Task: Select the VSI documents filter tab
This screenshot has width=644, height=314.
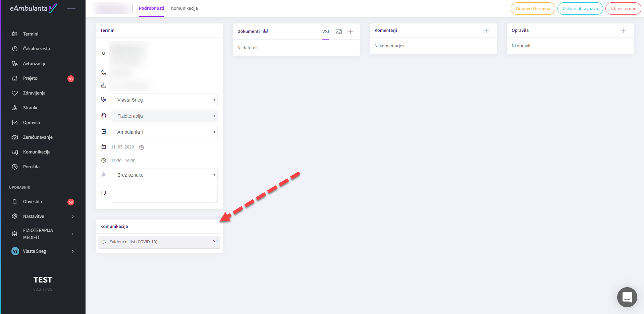Action: click(x=325, y=32)
